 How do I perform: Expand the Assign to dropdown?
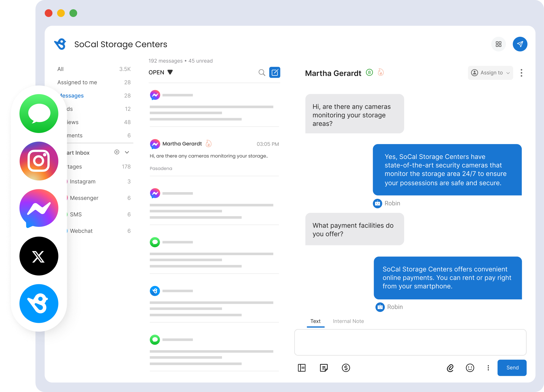point(490,73)
